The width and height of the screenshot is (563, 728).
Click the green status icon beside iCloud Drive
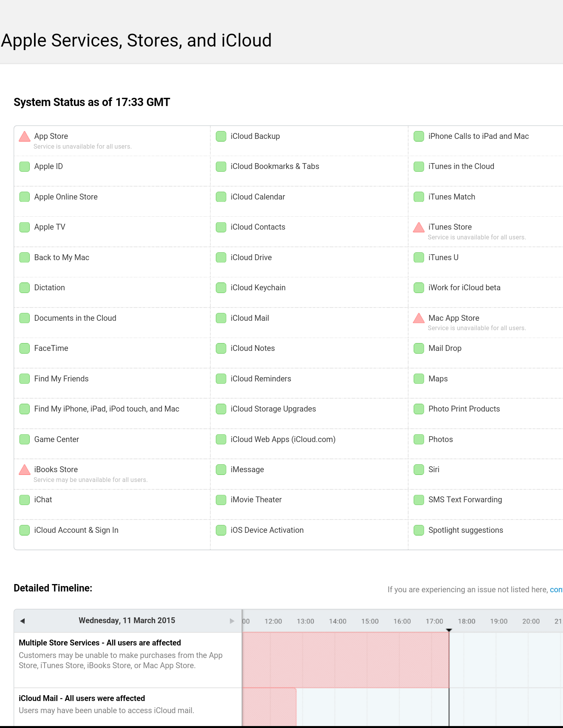221,257
